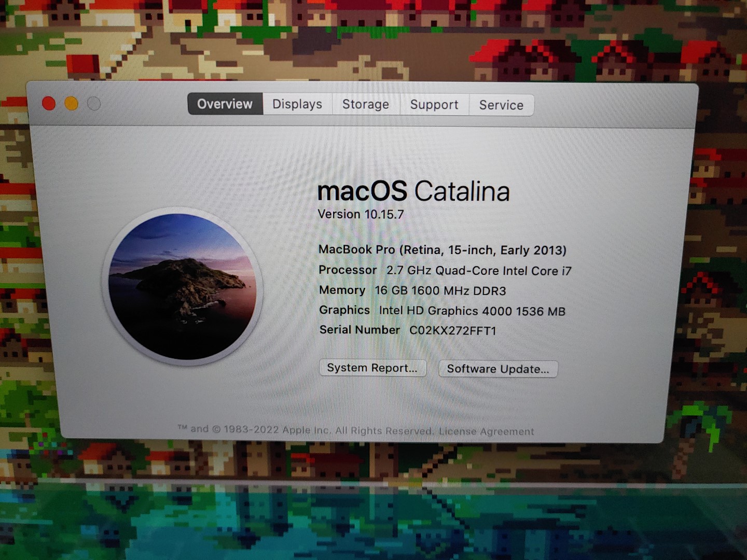
Task: Open the License Agreement link
Action: [487, 431]
